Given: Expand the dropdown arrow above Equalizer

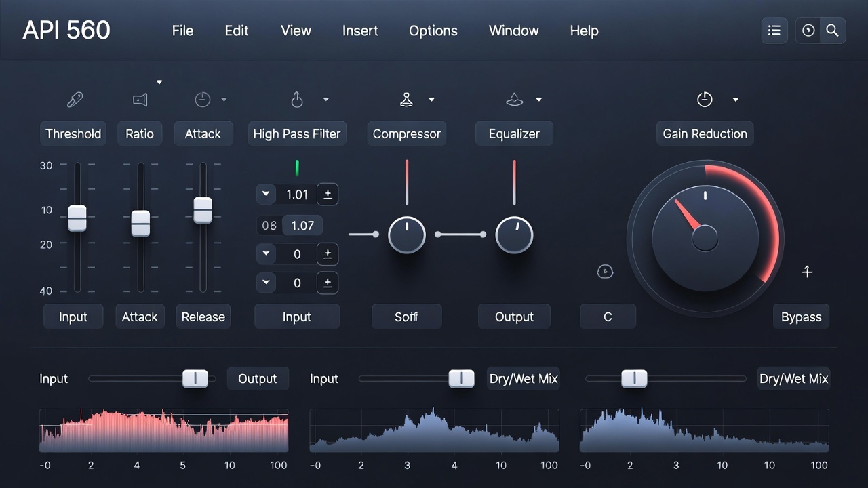Looking at the screenshot, I should 538,100.
